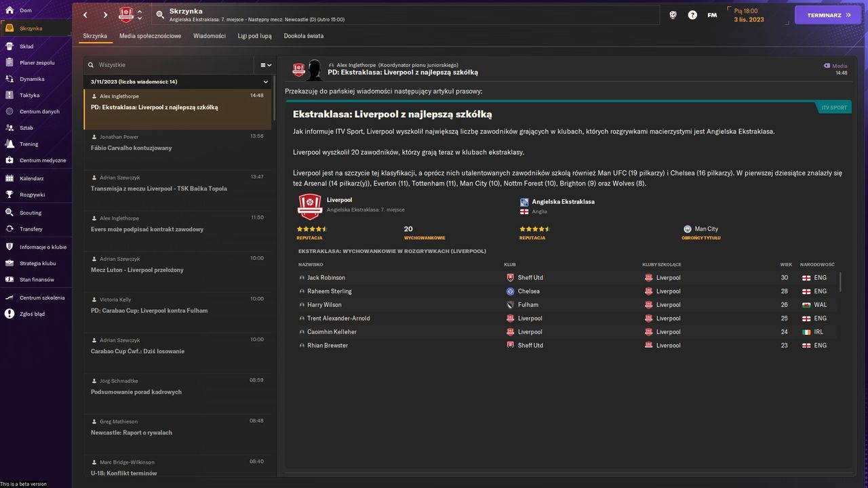Open Informacje o klubie icon
Viewport: 868px width, 488px height.
coord(9,247)
